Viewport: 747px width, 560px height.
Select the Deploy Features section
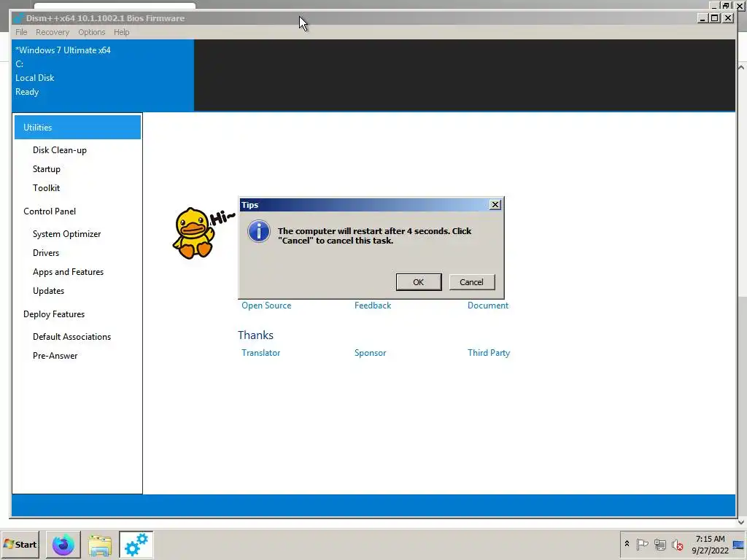coord(54,314)
